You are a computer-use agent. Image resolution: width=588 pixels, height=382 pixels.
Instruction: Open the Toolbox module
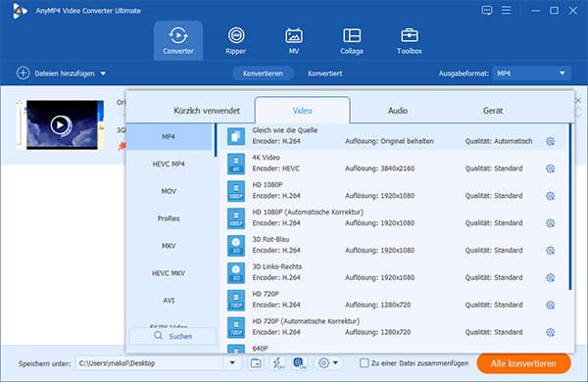pos(410,40)
